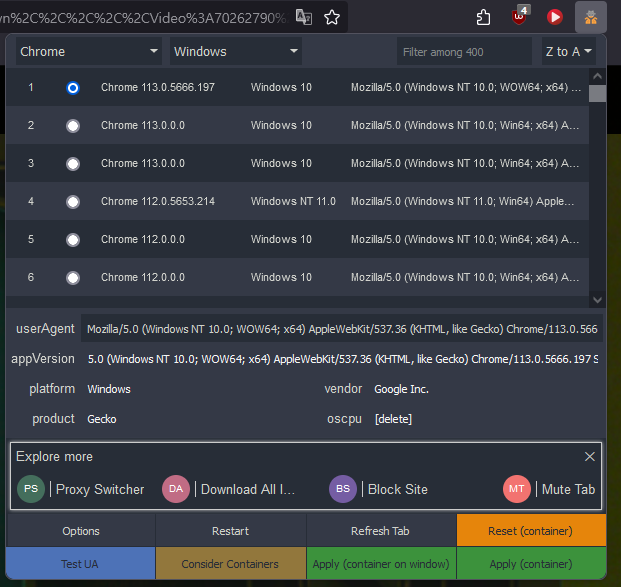Select radio button in row 5
621x587 pixels.
coord(73,240)
